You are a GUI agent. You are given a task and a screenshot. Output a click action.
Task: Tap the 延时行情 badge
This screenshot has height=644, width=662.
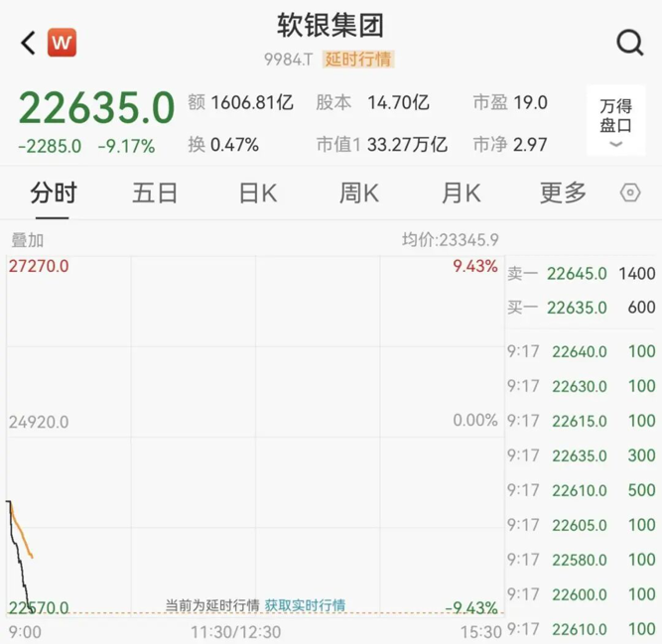click(x=358, y=60)
